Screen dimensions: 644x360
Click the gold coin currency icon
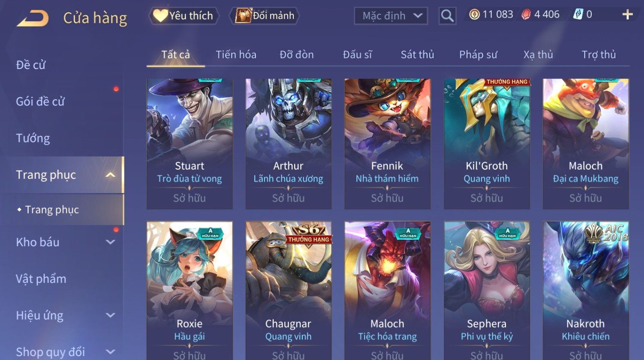(474, 15)
